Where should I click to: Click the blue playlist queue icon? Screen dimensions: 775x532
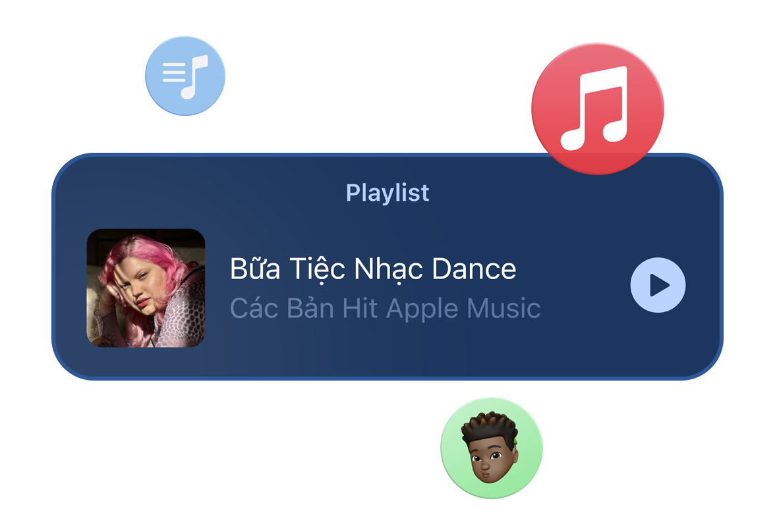tap(185, 76)
